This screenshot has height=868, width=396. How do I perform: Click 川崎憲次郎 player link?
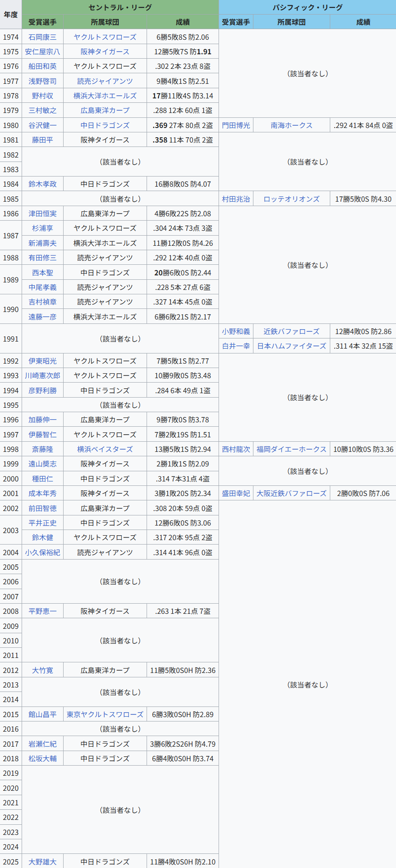pyautogui.click(x=42, y=376)
